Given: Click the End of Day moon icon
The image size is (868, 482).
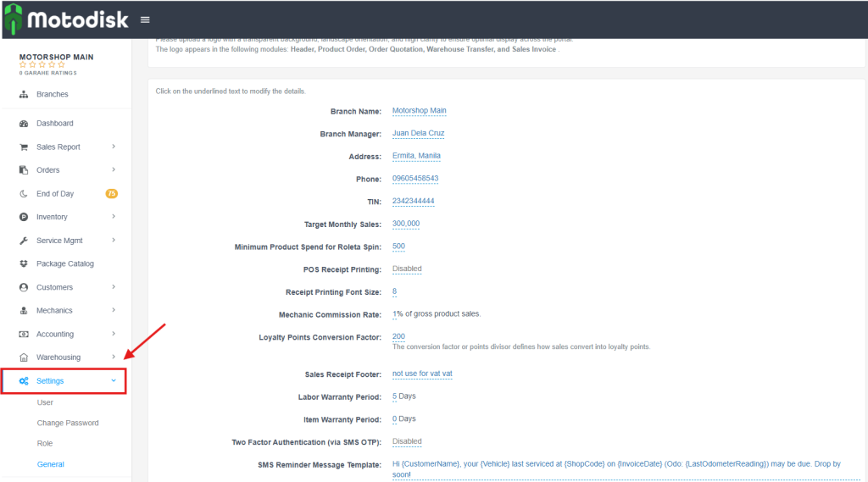Looking at the screenshot, I should [x=24, y=194].
